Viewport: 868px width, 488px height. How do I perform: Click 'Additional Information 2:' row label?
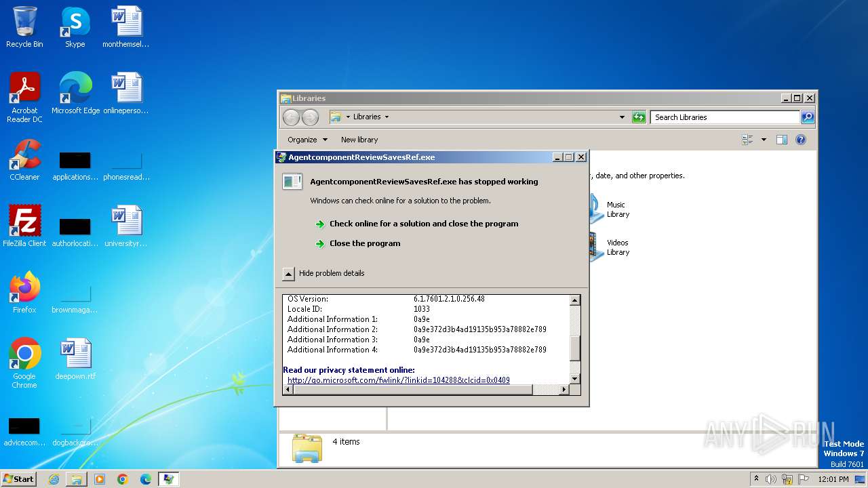click(332, 329)
